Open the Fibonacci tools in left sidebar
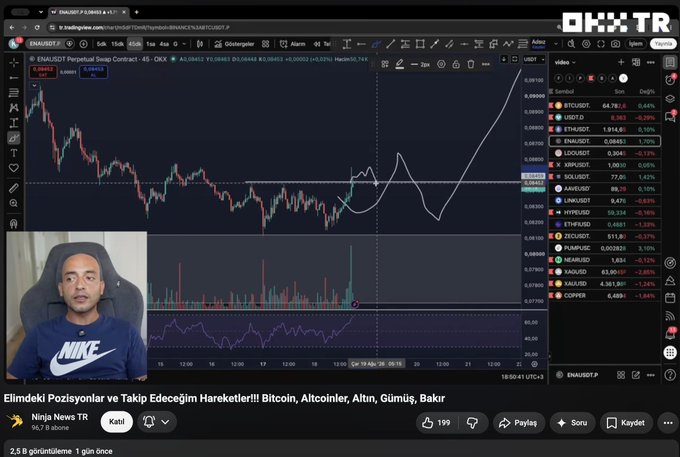Image resolution: width=680 pixels, height=457 pixels. click(x=14, y=93)
